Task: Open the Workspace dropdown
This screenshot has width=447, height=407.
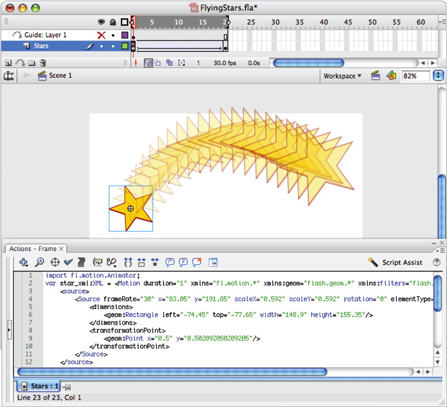Action: (x=342, y=76)
